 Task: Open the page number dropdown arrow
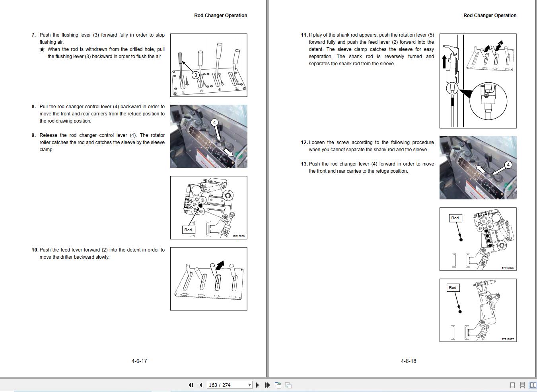pyautogui.click(x=249, y=385)
